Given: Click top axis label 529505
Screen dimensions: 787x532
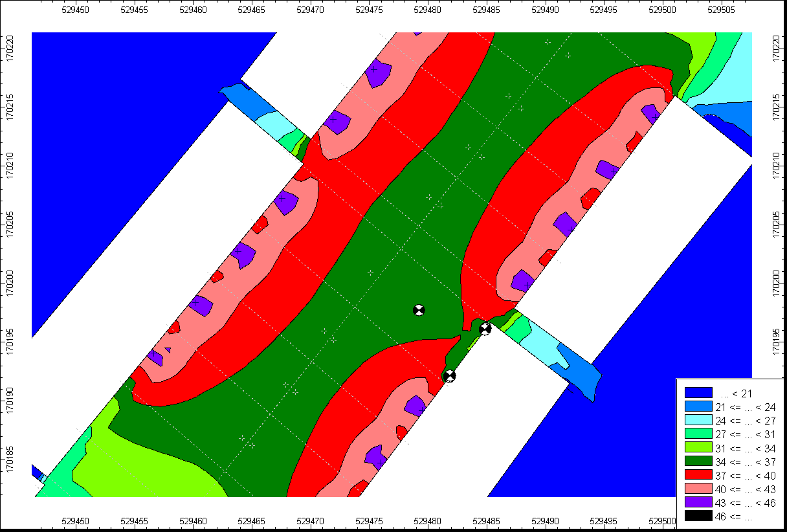Looking at the screenshot, I should (723, 10).
